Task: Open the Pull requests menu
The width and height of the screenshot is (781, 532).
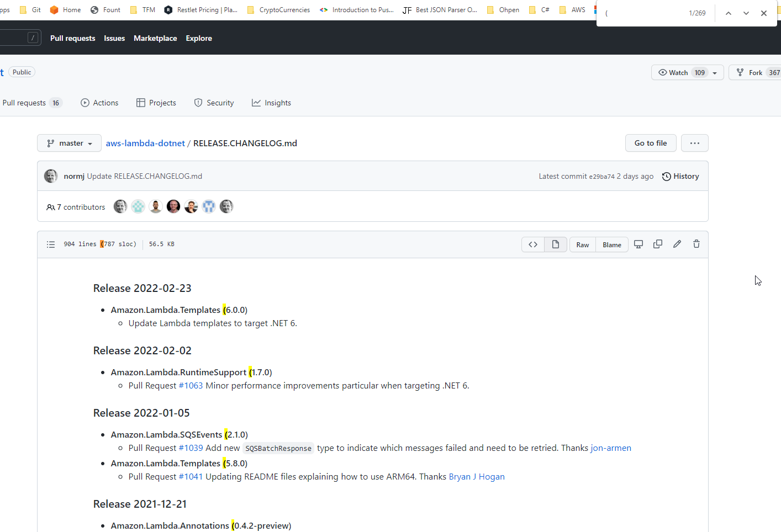Action: point(72,38)
